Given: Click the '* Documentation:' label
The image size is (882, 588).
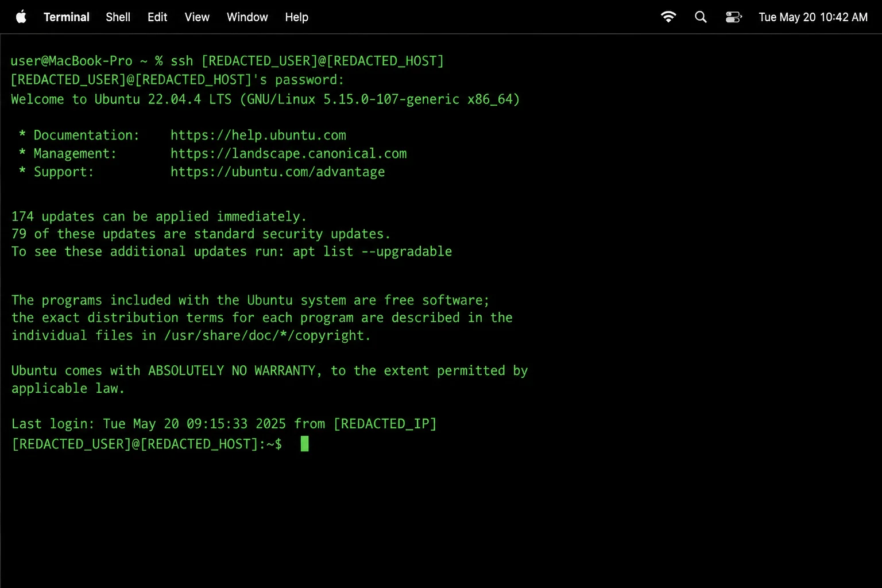Looking at the screenshot, I should [x=79, y=136].
